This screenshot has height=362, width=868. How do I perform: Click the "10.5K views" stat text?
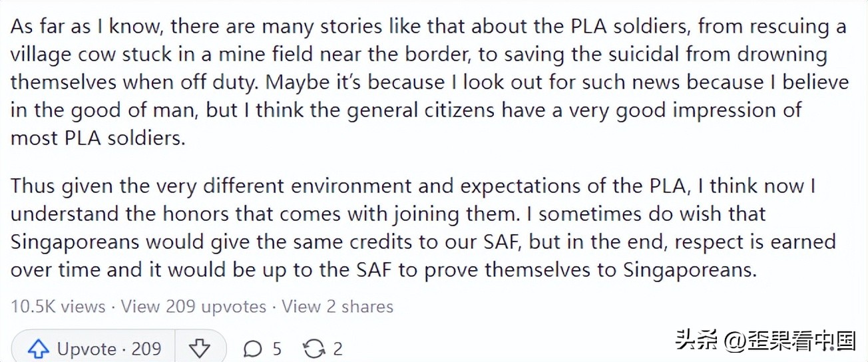click(58, 306)
